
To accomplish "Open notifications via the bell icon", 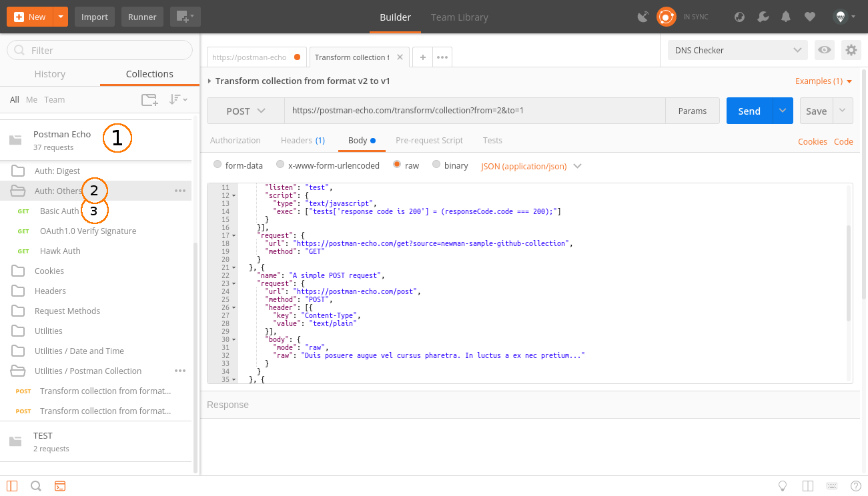I will tap(785, 16).
